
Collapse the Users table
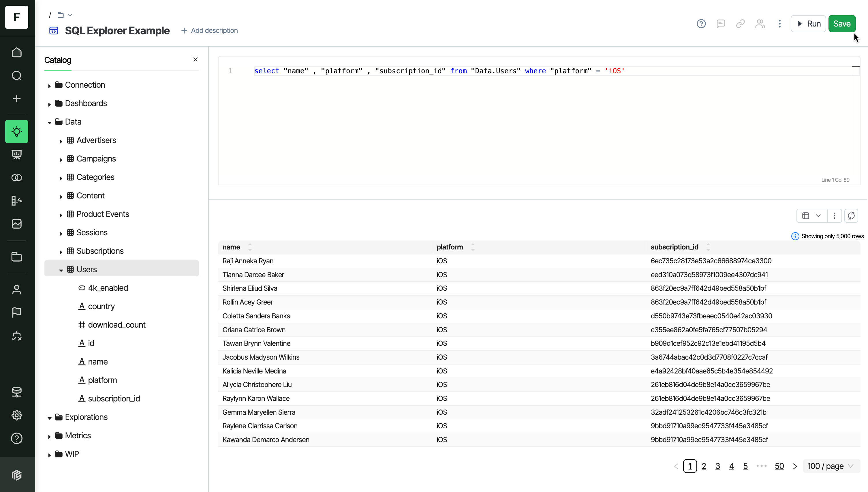[x=61, y=270]
